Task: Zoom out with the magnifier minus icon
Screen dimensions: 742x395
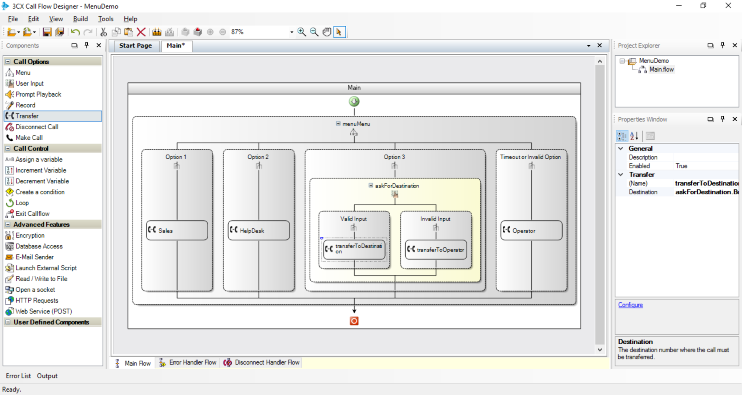Action: (314, 32)
